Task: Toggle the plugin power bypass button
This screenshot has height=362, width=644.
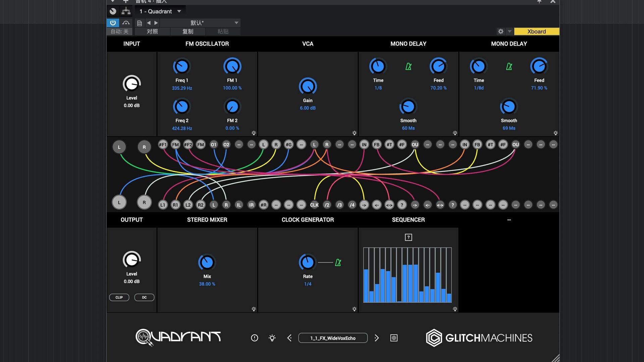Action: [113, 23]
